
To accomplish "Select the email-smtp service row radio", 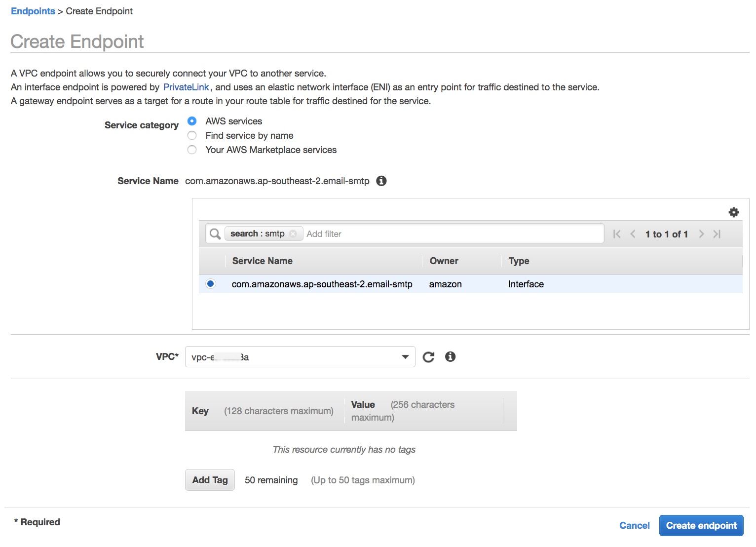I will pos(211,284).
